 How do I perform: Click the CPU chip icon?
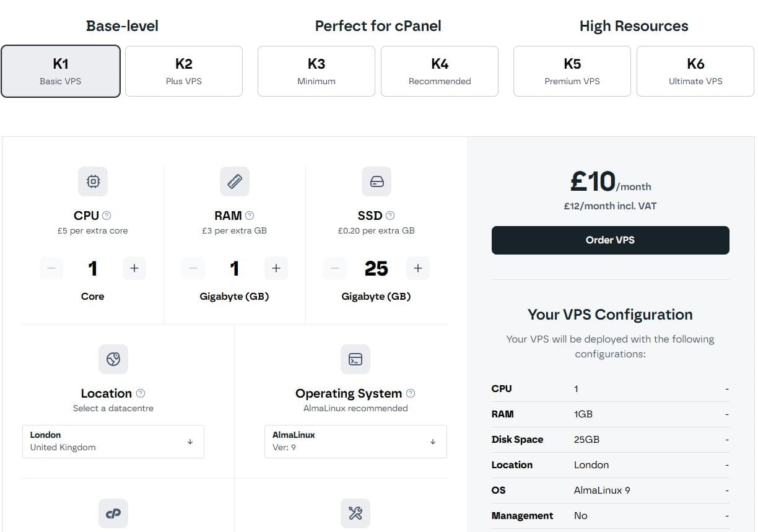(93, 181)
